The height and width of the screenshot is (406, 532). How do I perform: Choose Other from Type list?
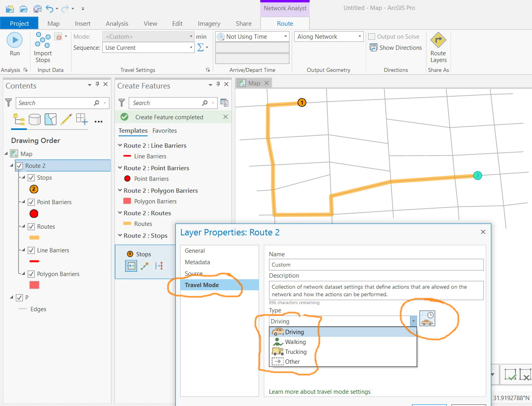343,362
